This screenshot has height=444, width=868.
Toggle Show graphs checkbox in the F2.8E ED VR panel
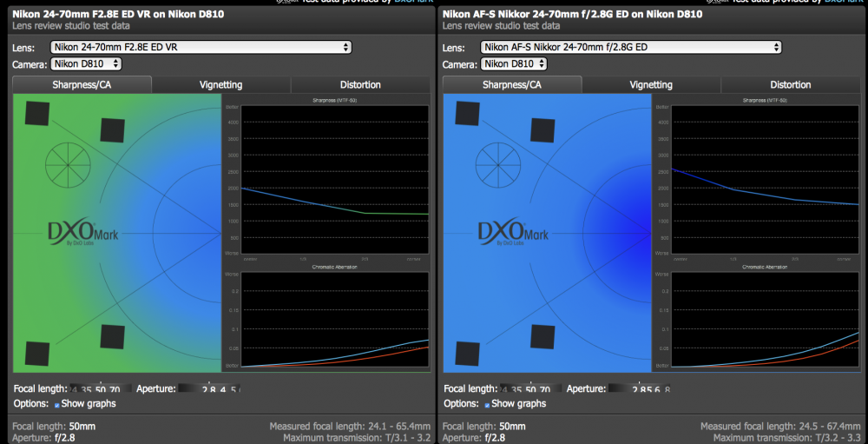coord(57,405)
